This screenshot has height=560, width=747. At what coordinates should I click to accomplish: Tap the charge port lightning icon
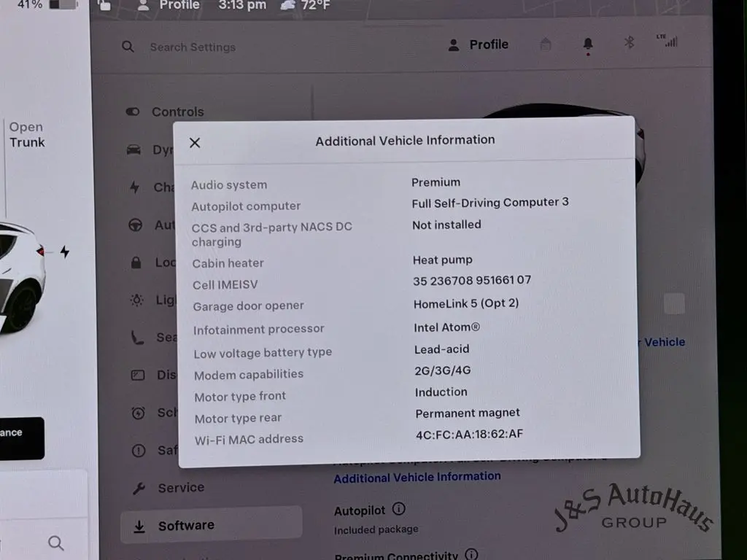coord(65,252)
